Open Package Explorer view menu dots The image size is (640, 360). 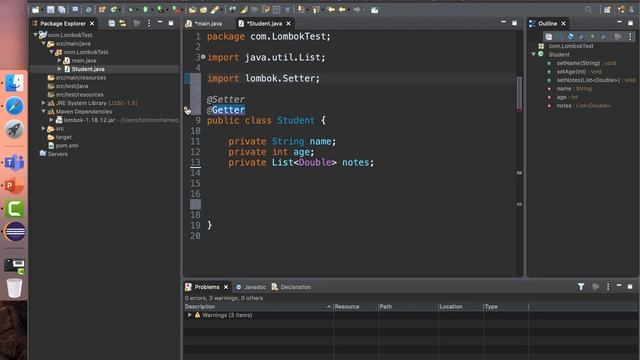[x=149, y=23]
